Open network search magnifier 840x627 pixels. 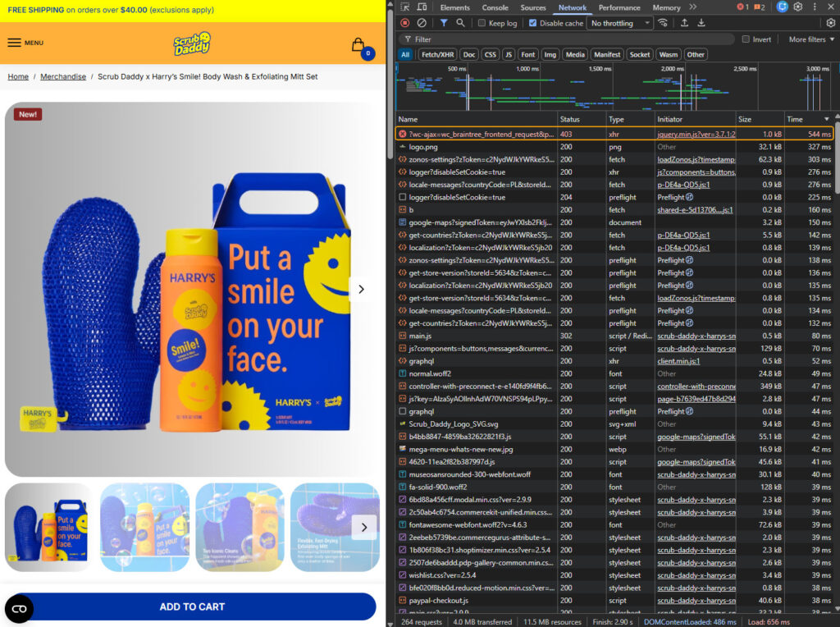tap(461, 23)
